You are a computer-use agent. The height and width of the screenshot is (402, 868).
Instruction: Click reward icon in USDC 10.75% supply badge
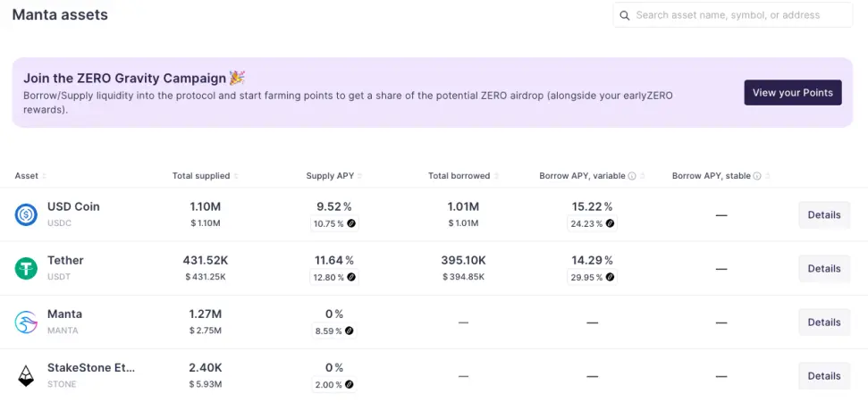pos(351,223)
